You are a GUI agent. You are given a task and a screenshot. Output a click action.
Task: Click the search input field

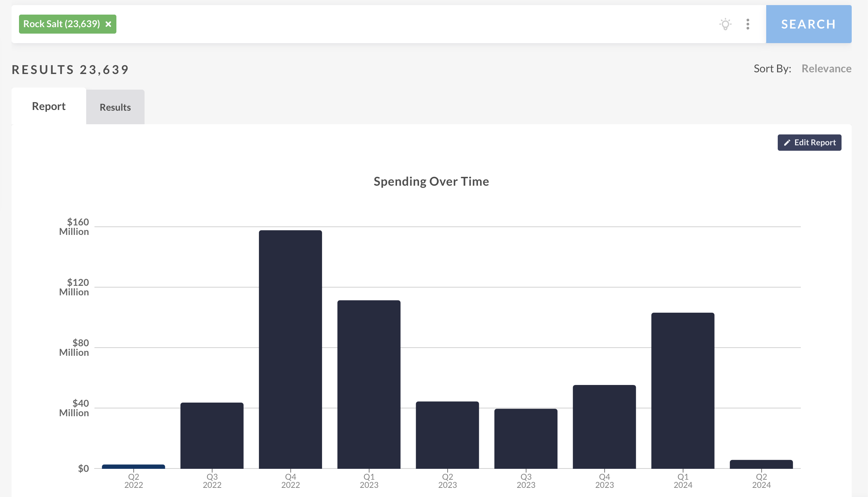click(410, 24)
